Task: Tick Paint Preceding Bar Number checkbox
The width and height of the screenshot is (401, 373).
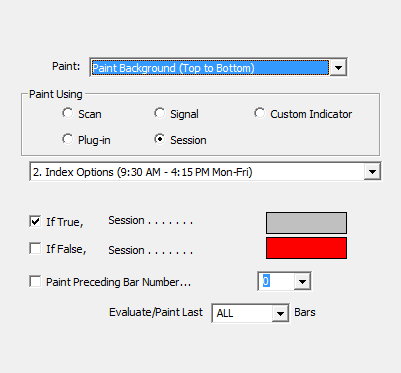Action: point(35,281)
